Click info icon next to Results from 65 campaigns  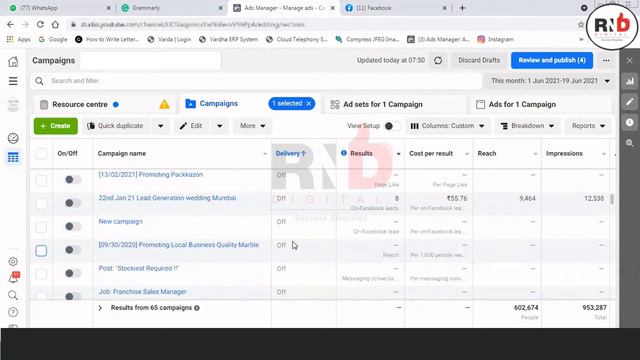click(x=197, y=308)
